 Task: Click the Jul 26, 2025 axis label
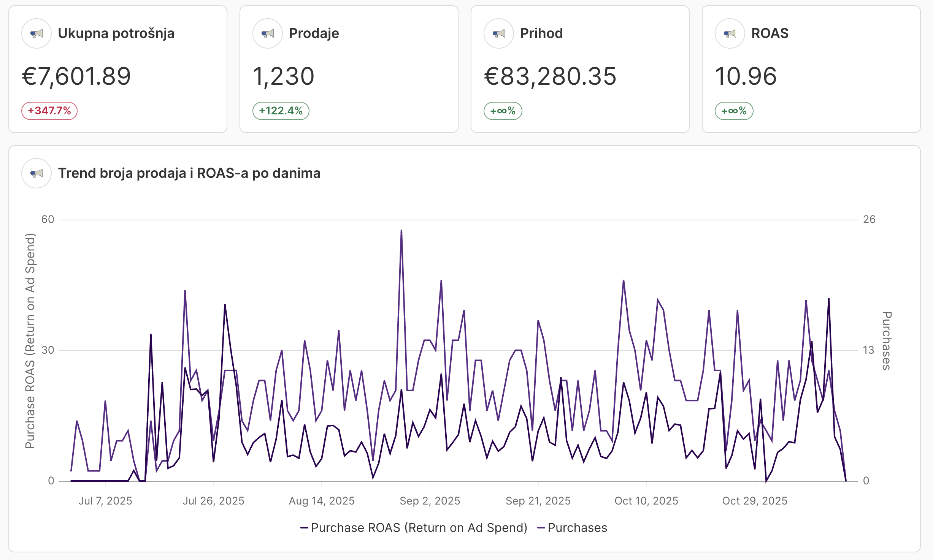click(x=213, y=501)
